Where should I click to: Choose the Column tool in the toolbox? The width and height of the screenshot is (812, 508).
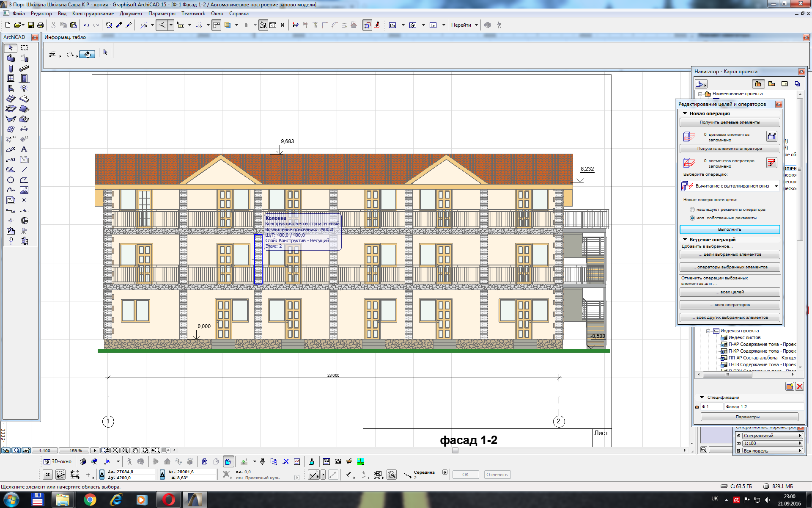[x=11, y=68]
